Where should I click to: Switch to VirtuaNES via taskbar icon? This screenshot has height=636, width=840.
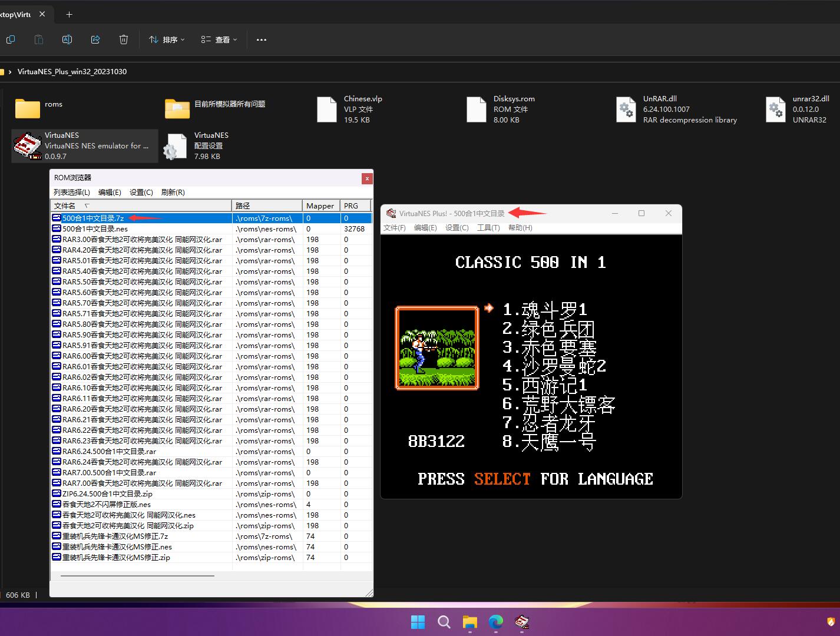point(522,622)
